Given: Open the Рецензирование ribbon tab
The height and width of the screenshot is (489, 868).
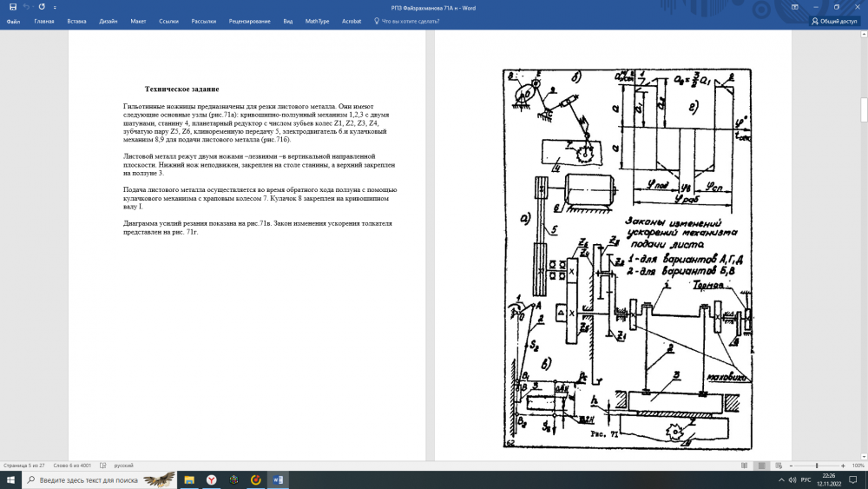Looking at the screenshot, I should (x=249, y=21).
